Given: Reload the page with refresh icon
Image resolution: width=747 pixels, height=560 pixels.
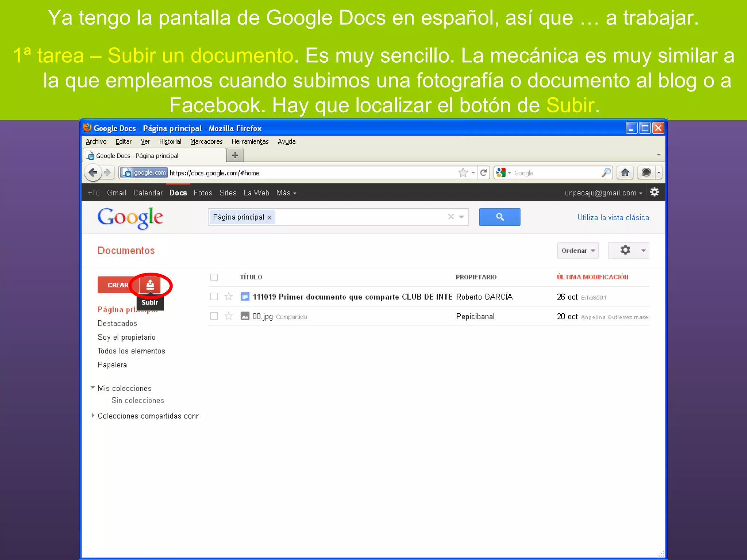Looking at the screenshot, I should click(x=484, y=172).
